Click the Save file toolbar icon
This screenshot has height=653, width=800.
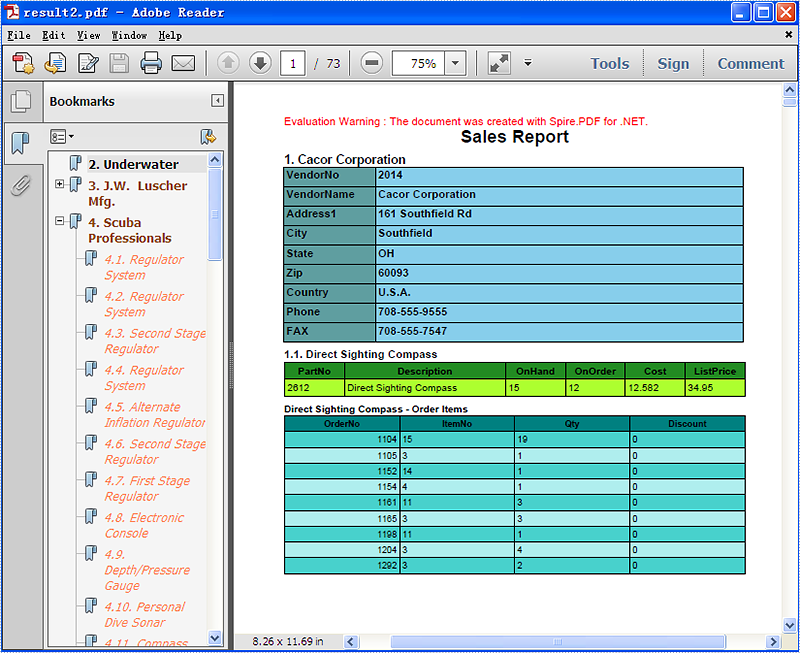point(119,63)
